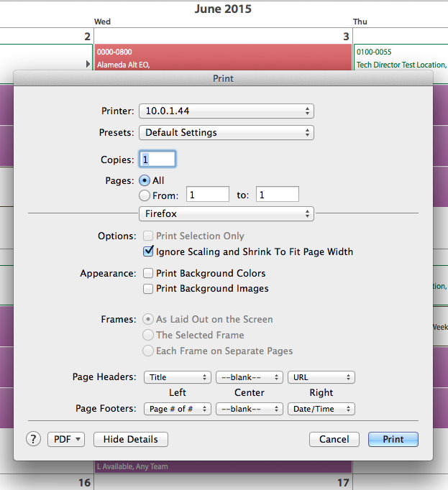Viewport: 448px width, 490px height.
Task: Open left Page Footer 'Page # of #' dropdown
Action: [178, 409]
